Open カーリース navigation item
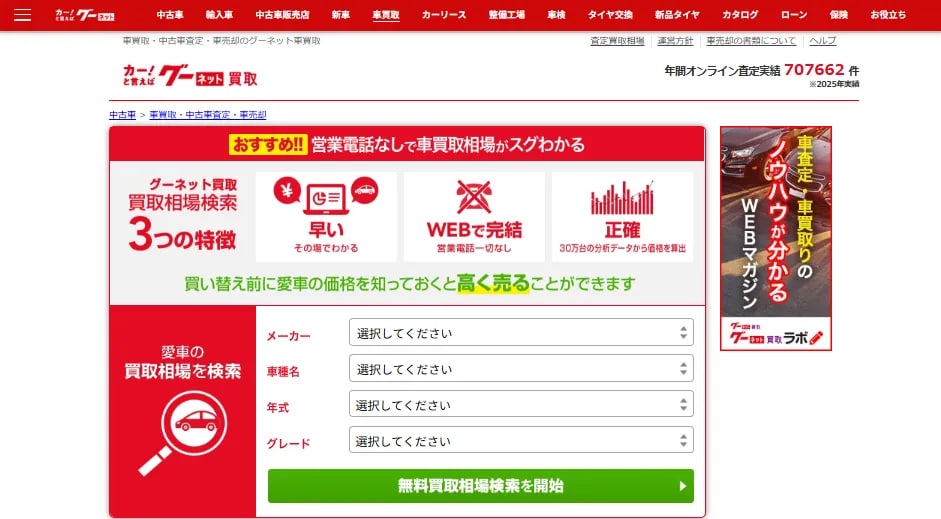The width and height of the screenshot is (941, 519). [x=443, y=15]
